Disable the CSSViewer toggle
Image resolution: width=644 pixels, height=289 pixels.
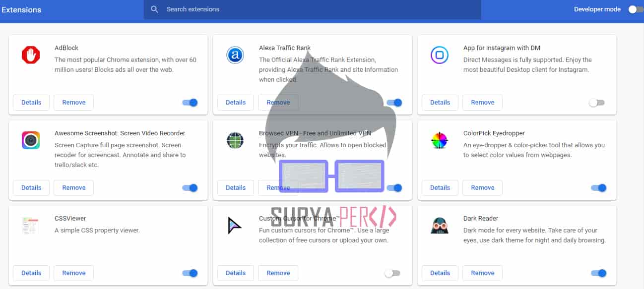(x=190, y=273)
